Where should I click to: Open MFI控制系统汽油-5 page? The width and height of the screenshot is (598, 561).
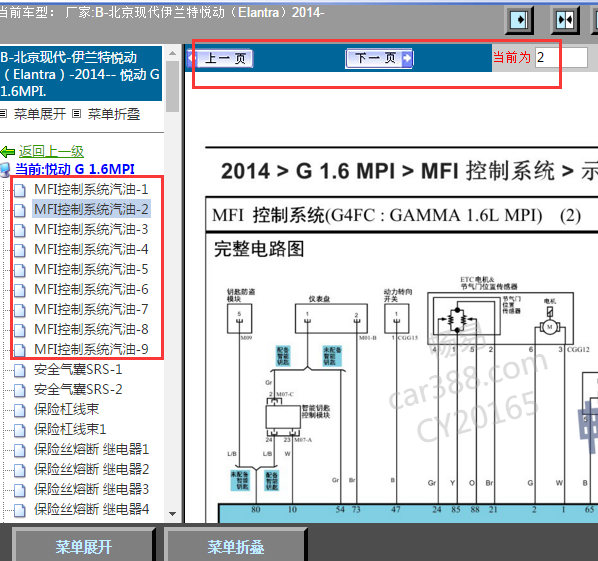[91, 269]
